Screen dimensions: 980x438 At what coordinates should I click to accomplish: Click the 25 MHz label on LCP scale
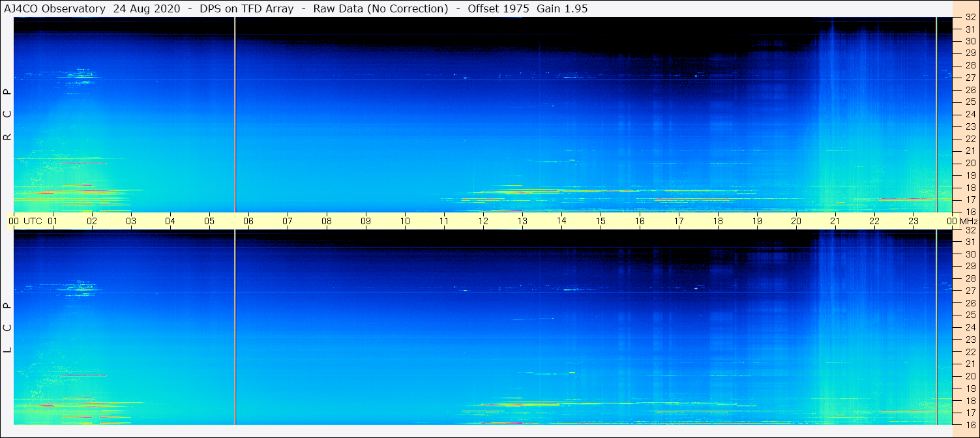pyautogui.click(x=970, y=315)
